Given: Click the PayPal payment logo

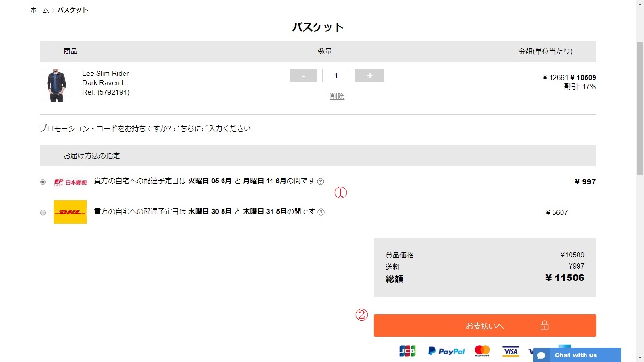Looking at the screenshot, I should click(x=446, y=351).
